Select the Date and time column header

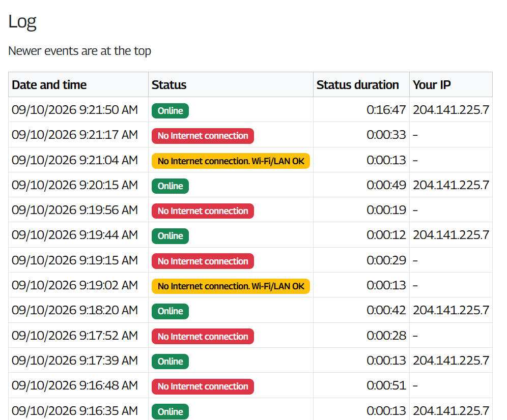[x=49, y=84]
